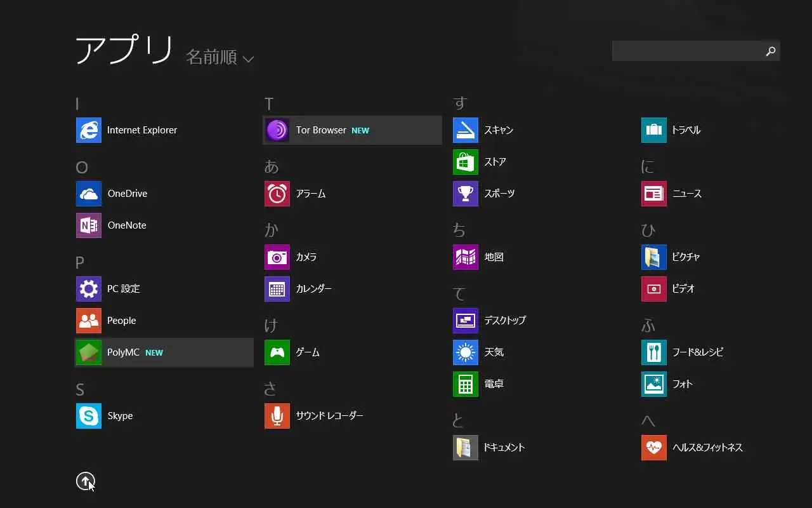Screen dimensions: 812x508
Task: Open the トラベル suitcase icon
Action: click(x=654, y=130)
